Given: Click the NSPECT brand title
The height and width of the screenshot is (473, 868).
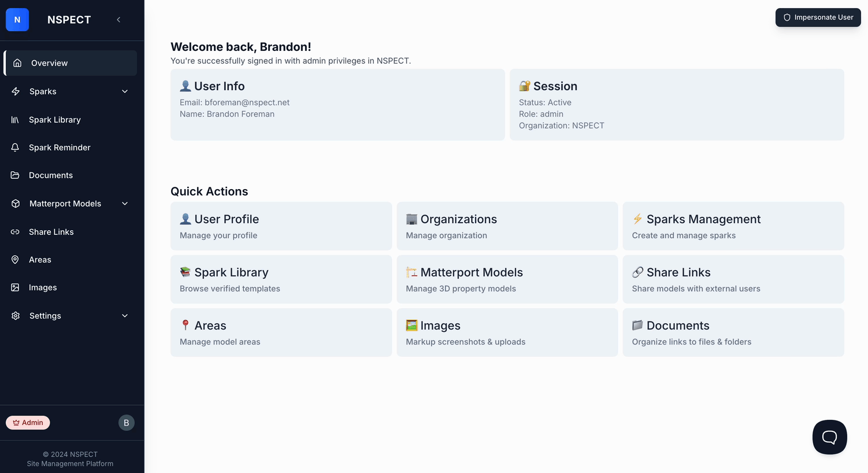Looking at the screenshot, I should (69, 20).
